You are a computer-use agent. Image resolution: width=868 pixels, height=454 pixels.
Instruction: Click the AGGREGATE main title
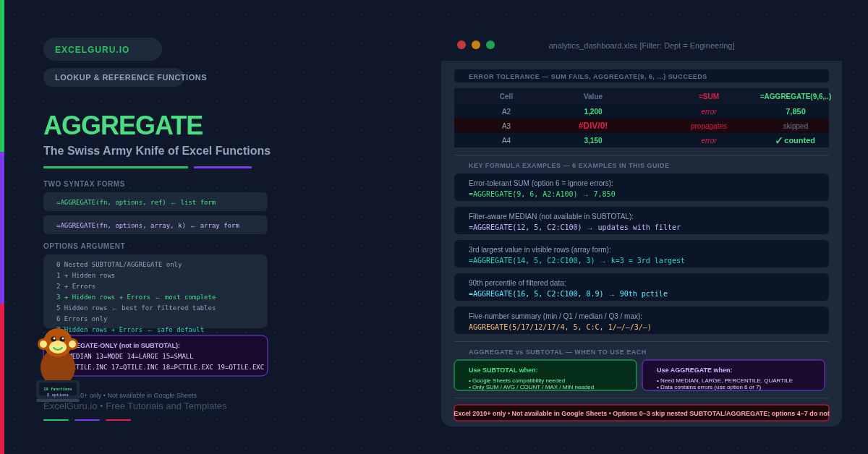coord(123,126)
